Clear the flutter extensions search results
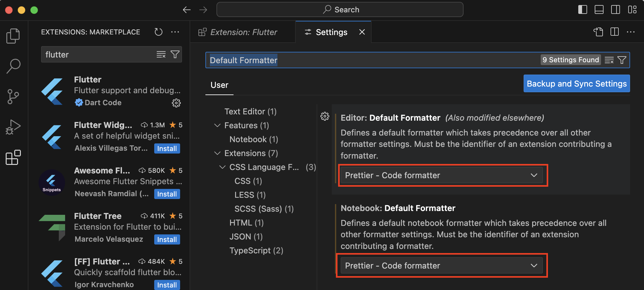644x290 pixels. (161, 55)
